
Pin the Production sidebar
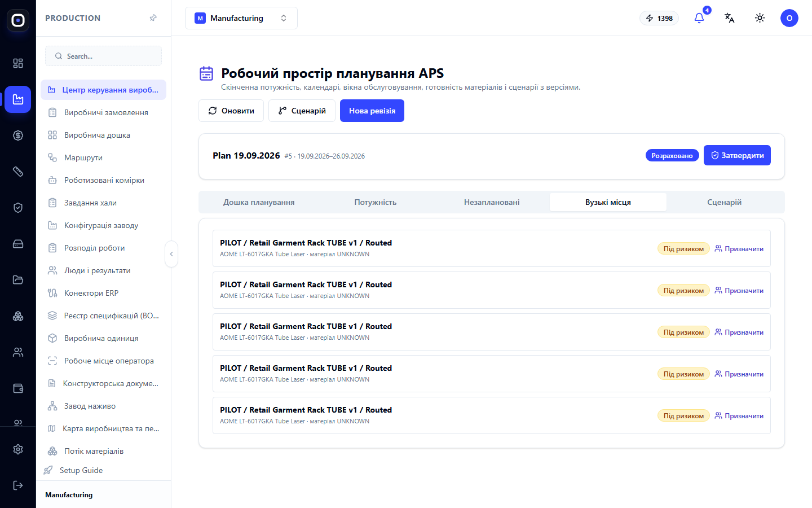pos(153,18)
